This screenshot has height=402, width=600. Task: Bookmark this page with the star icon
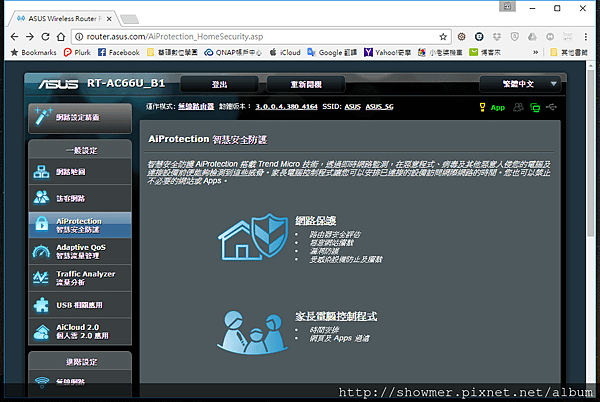tap(443, 37)
